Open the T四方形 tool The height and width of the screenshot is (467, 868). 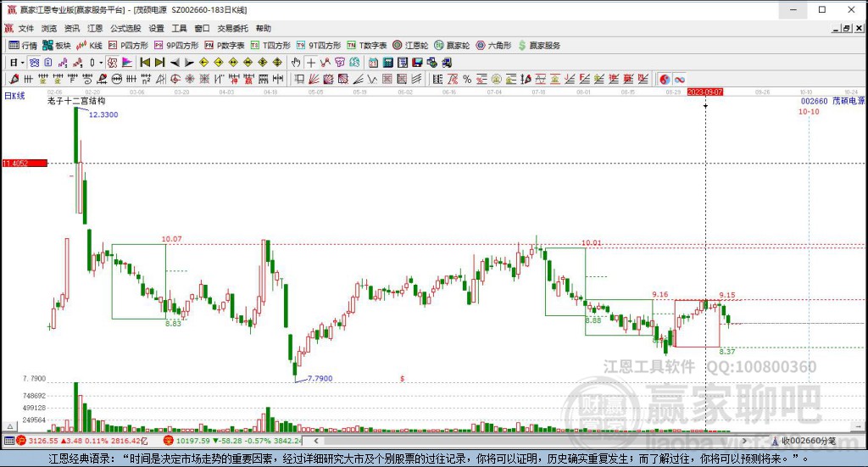pyautogui.click(x=270, y=46)
